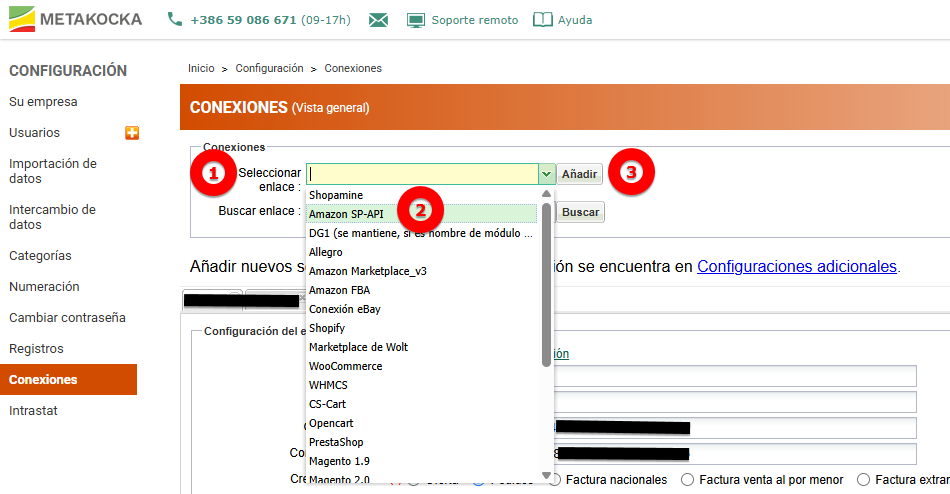Viewport: 950px width, 494px height.
Task: Open the email envelope icon
Action: coord(378,20)
